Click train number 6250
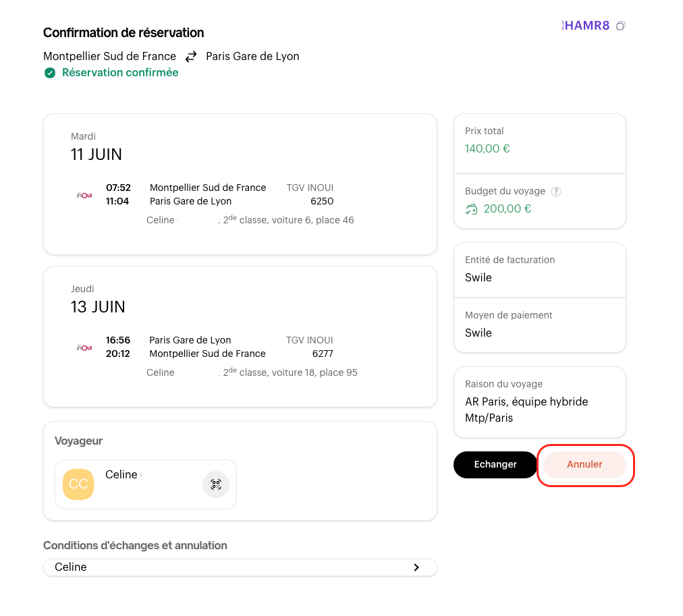The image size is (683, 616). pos(322,201)
